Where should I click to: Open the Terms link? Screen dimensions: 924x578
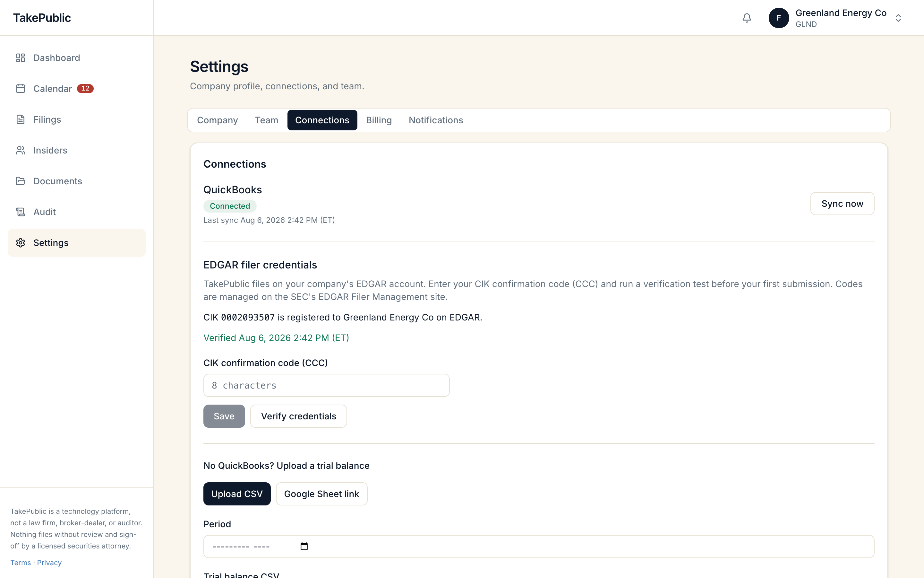[x=21, y=563]
